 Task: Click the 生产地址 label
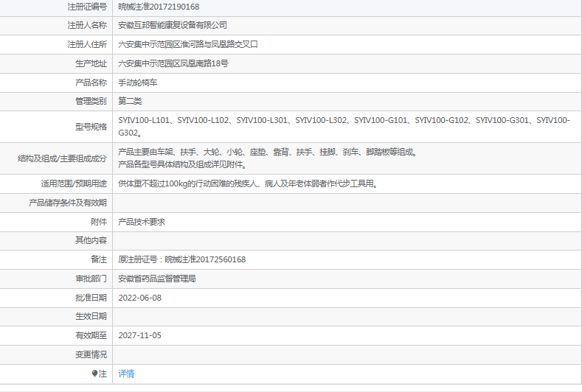click(x=91, y=63)
